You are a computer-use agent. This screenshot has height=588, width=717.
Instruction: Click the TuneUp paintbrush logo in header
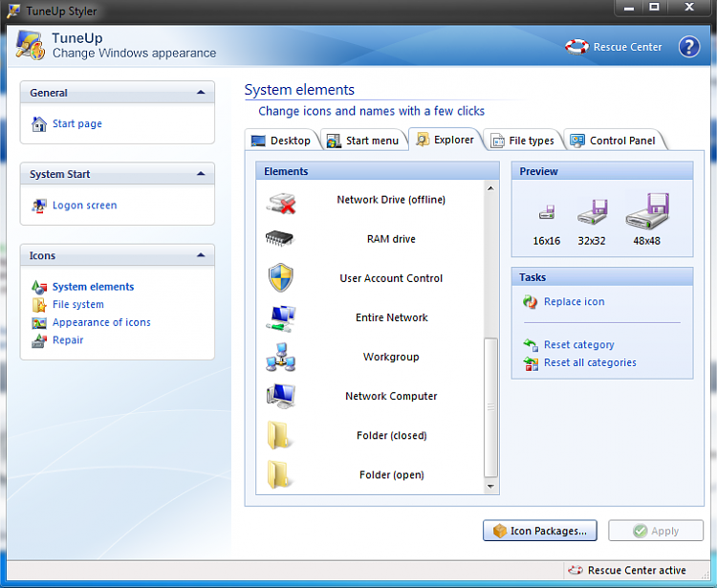point(31,45)
